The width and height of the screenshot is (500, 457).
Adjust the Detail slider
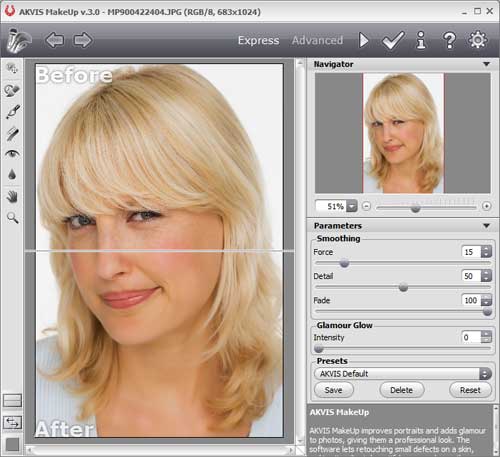[403, 287]
